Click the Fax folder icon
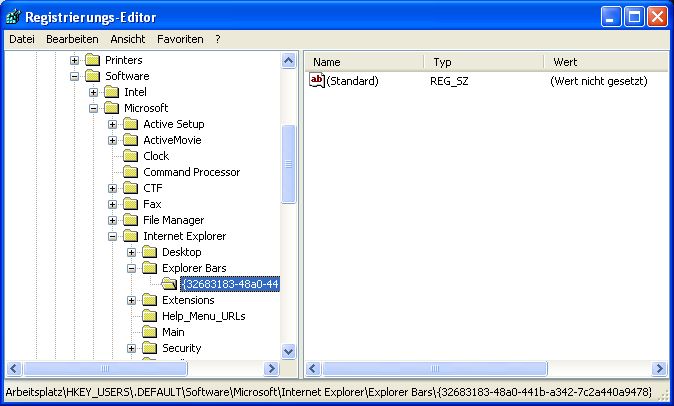 (130, 204)
